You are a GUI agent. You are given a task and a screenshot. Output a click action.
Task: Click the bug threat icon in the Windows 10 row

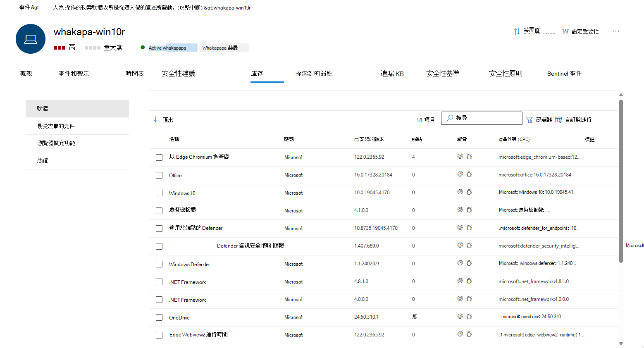(469, 192)
